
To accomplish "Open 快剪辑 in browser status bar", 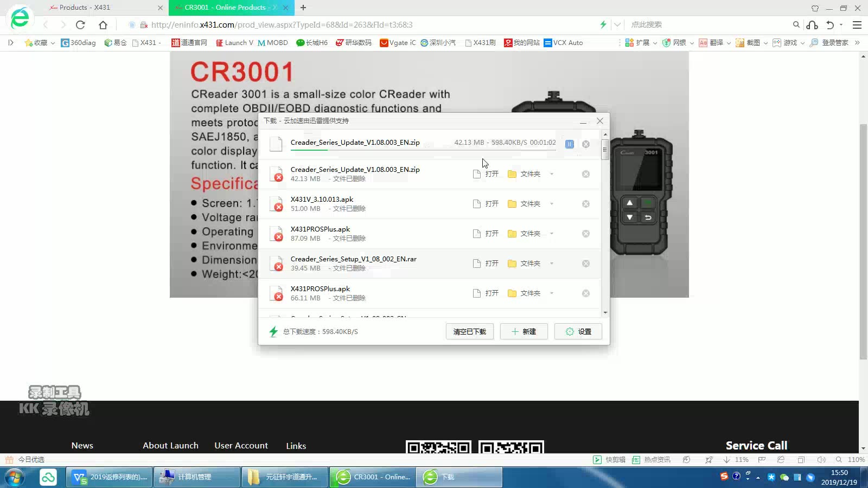I will tap(609, 459).
